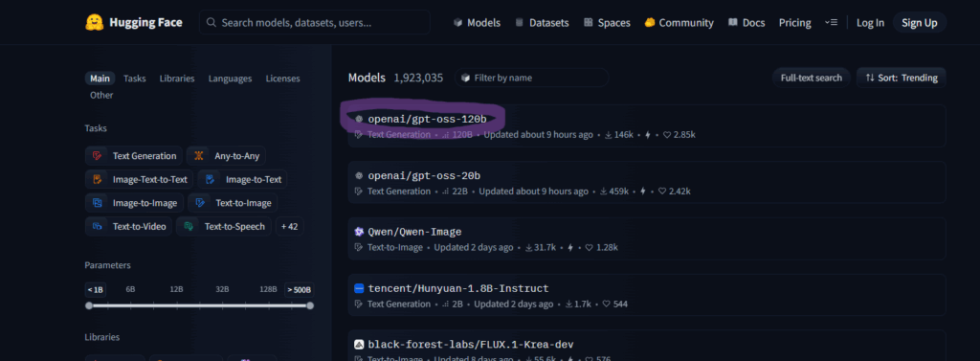Click the like heart on Qwen-Image
This screenshot has width=980, height=361.
(x=589, y=248)
